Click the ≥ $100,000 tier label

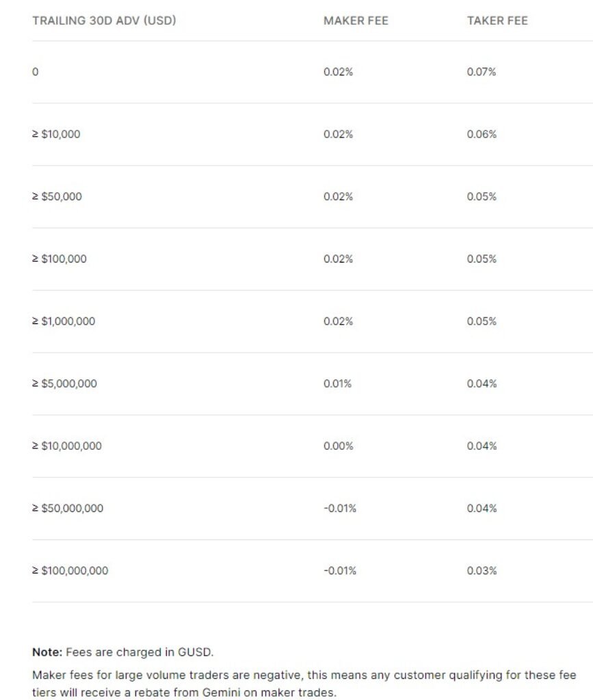[60, 258]
